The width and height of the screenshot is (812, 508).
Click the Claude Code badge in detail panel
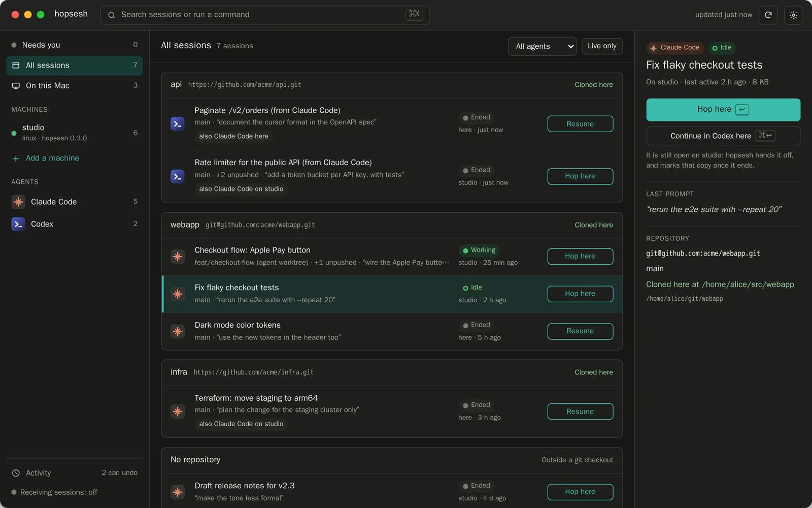[675, 48]
